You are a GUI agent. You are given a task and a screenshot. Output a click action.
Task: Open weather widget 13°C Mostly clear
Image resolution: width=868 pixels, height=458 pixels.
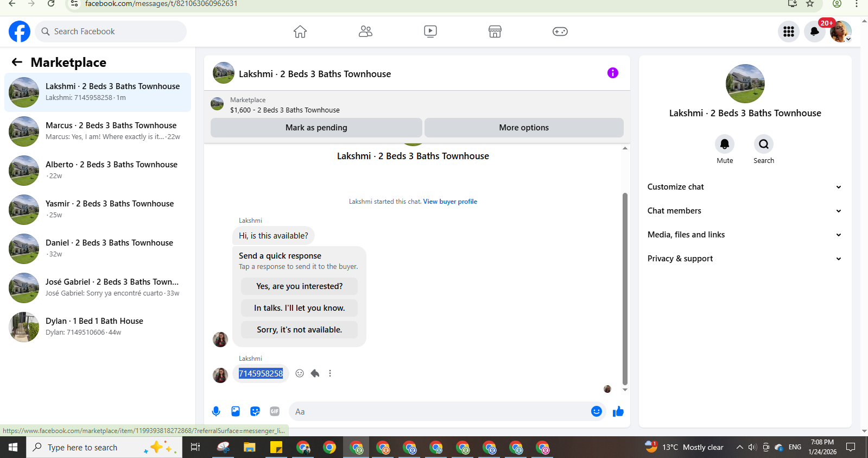[x=684, y=447]
